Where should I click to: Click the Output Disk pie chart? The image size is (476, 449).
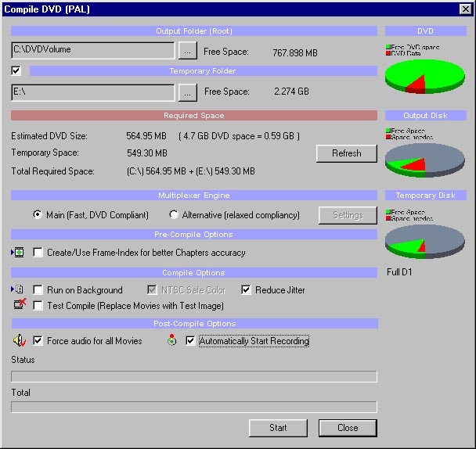point(424,160)
